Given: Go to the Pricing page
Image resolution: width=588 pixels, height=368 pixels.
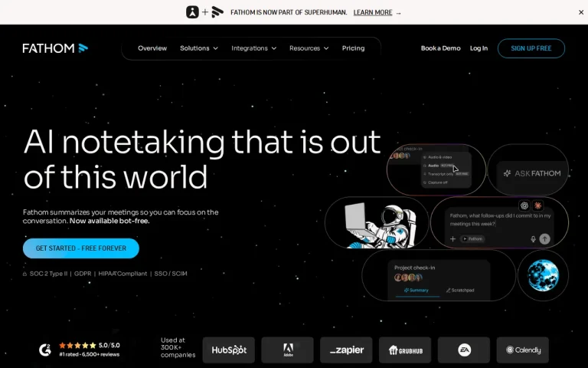Looking at the screenshot, I should coord(353,48).
